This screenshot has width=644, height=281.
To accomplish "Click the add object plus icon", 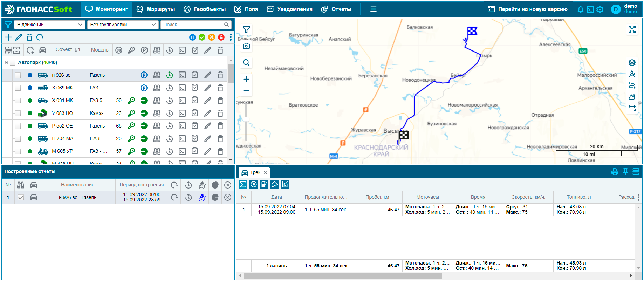I will click(x=8, y=37).
